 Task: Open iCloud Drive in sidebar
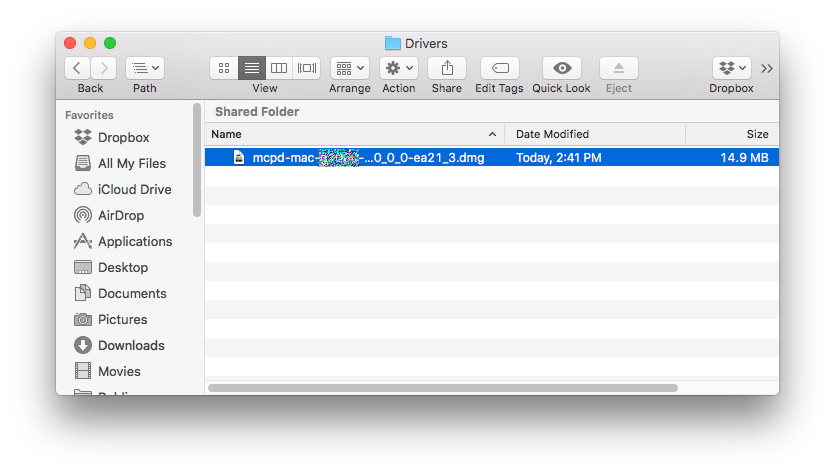(x=134, y=190)
